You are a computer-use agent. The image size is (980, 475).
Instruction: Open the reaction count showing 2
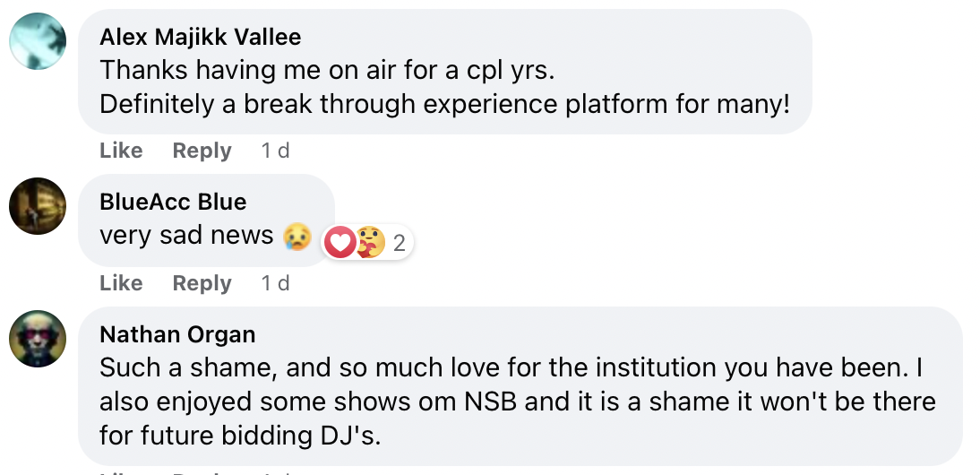click(x=400, y=243)
